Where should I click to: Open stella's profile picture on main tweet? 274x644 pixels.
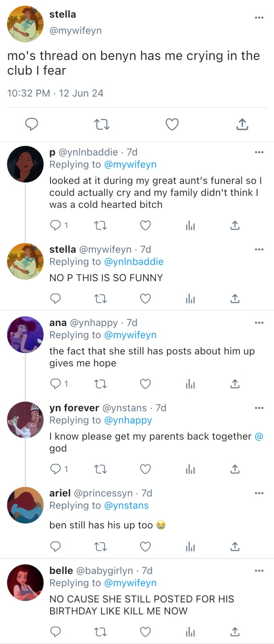(x=25, y=24)
